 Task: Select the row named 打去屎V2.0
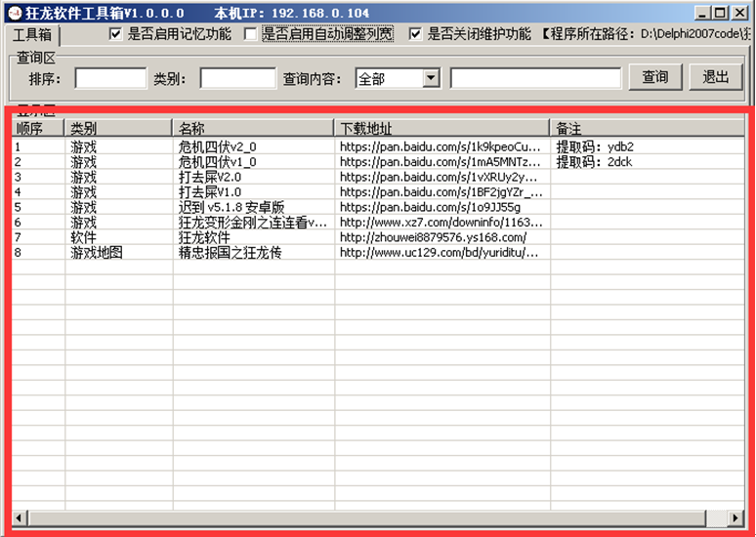click(x=378, y=177)
